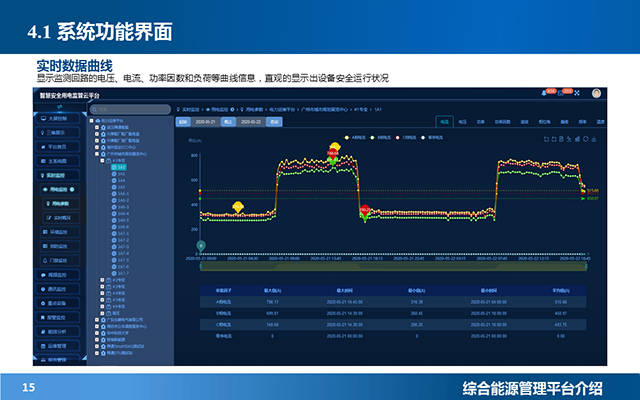The image size is (640, 400).
Task: Switch chart to line type icon
Action: tap(569, 139)
